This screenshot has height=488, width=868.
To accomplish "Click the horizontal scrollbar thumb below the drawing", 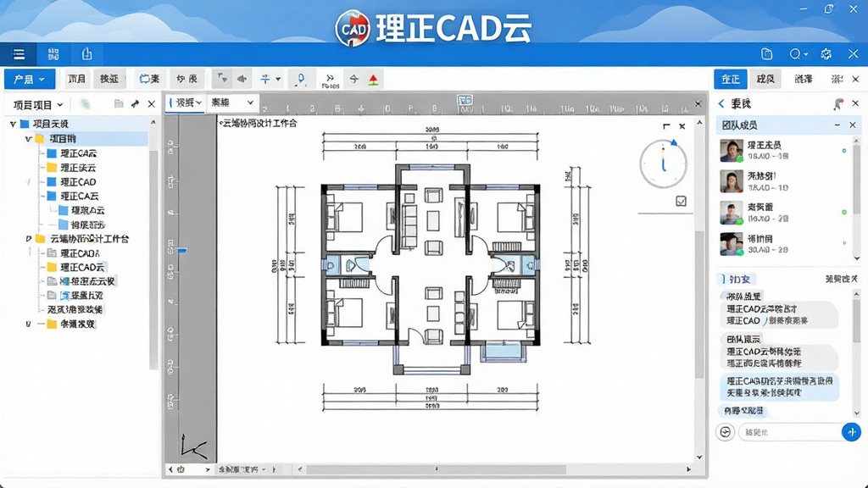I will (437, 469).
